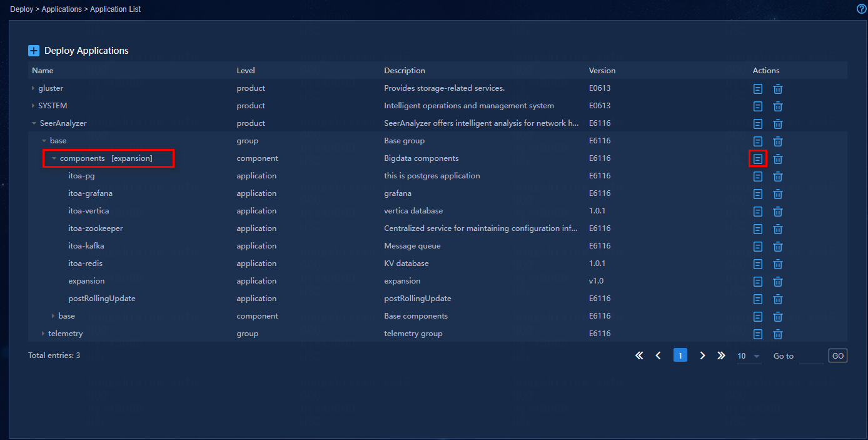Delete itoa-pg using its trash icon
Image resolution: width=868 pixels, height=440 pixels.
point(778,177)
